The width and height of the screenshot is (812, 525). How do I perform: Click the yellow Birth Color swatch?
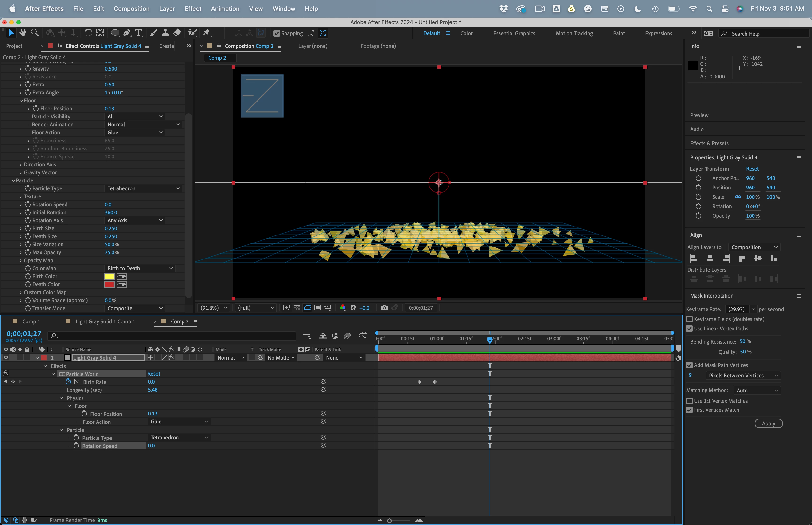click(109, 276)
